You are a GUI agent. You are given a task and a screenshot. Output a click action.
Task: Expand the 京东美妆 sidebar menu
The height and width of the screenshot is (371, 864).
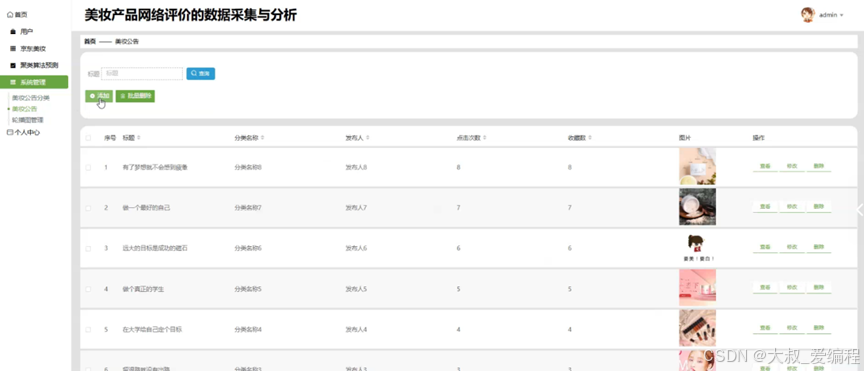click(x=34, y=49)
